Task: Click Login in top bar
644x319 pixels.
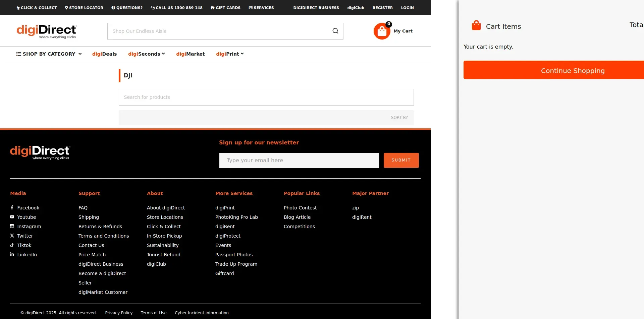Action: click(407, 7)
